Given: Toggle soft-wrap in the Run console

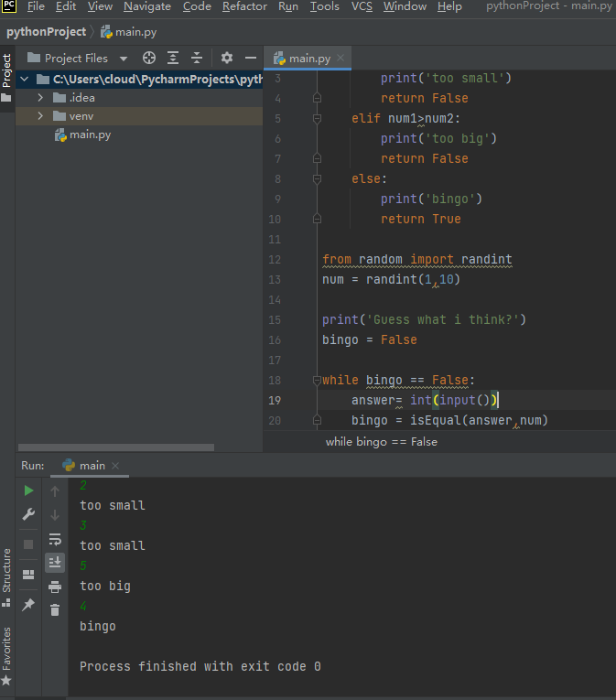Looking at the screenshot, I should 55,539.
